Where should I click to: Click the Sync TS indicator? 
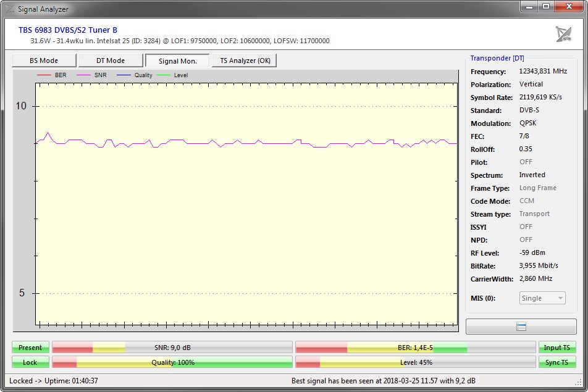coord(557,362)
